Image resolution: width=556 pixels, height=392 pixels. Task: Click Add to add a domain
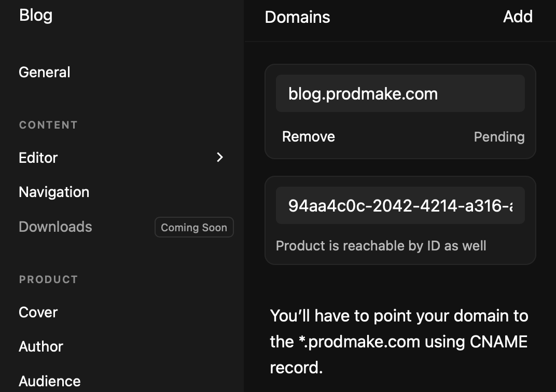pyautogui.click(x=518, y=17)
